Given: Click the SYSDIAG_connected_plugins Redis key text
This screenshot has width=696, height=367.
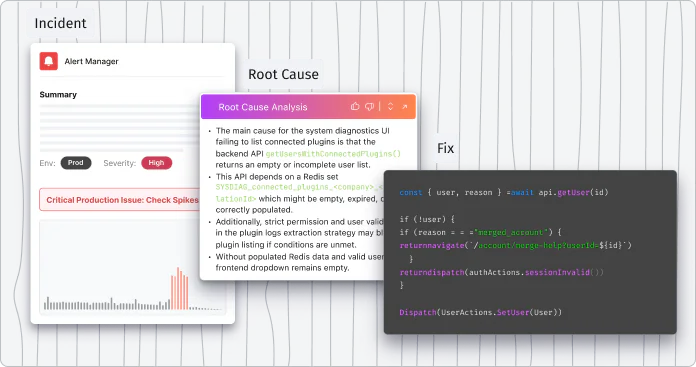Looking at the screenshot, I should [299, 187].
